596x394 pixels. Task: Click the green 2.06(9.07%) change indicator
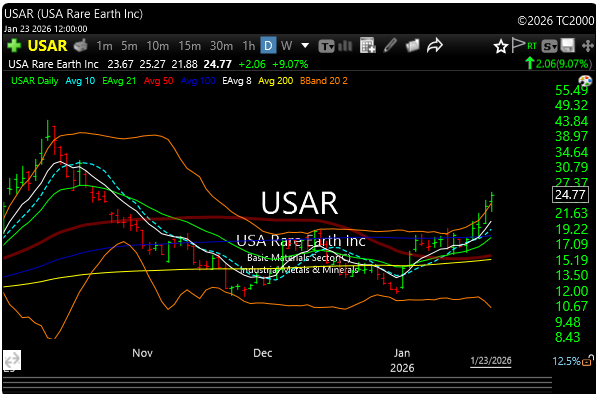point(559,63)
